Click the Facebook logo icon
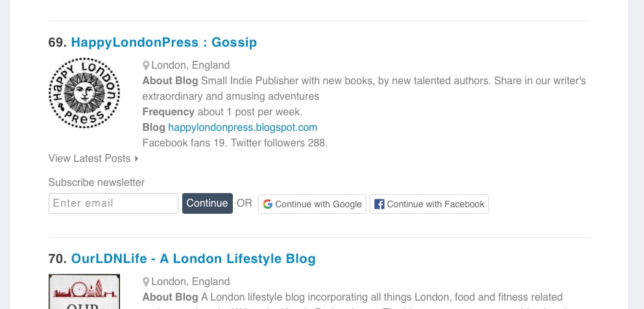Image resolution: width=644 pixels, height=309 pixels. [379, 204]
